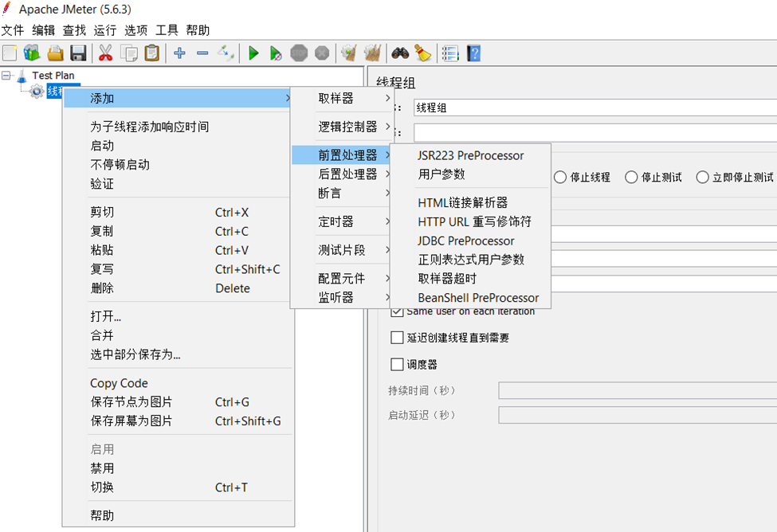Click the Copy icon in toolbar

pyautogui.click(x=129, y=53)
